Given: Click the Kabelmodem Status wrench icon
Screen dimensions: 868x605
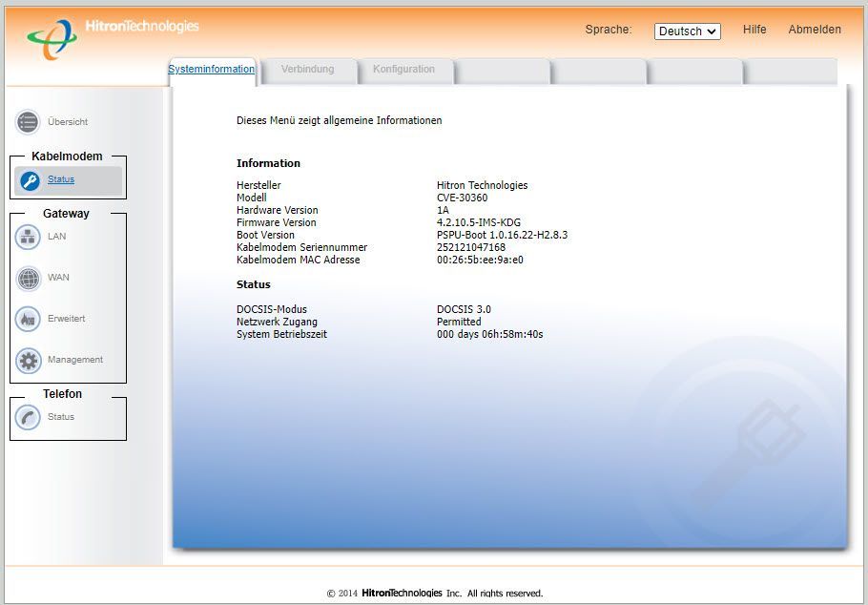Looking at the screenshot, I should 30,180.
